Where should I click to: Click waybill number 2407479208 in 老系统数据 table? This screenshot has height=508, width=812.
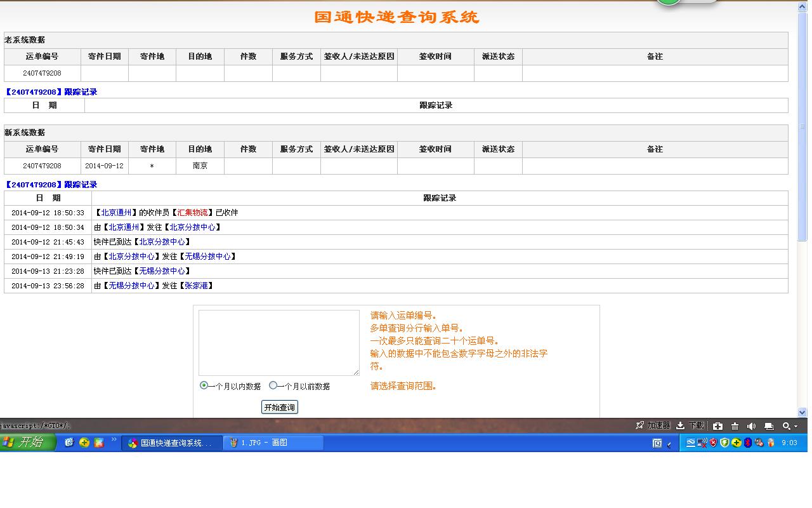point(42,73)
